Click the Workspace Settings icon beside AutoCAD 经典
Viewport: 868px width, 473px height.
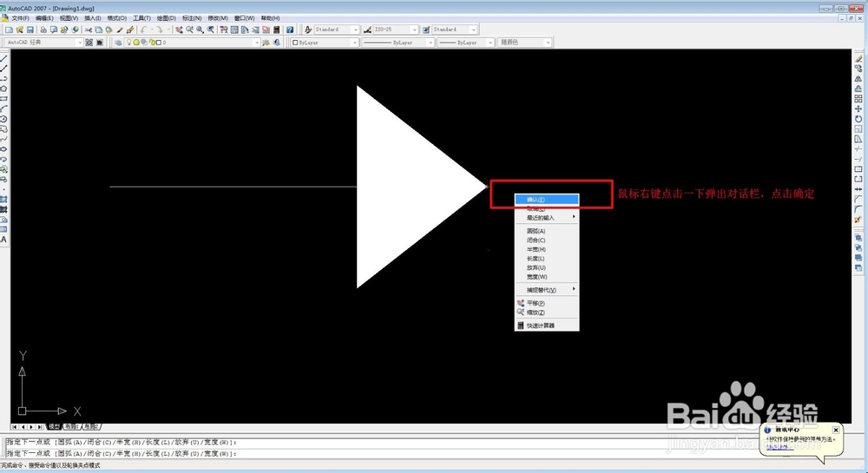pos(89,42)
